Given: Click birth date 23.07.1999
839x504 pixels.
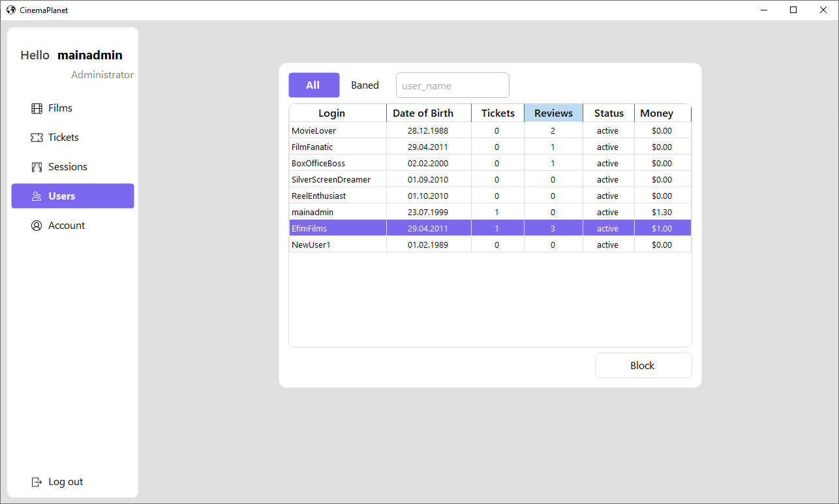Looking at the screenshot, I should coord(428,212).
